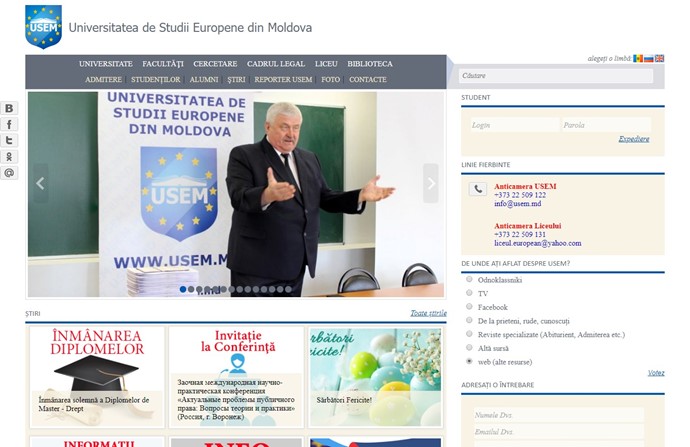This screenshot has width=690, height=447.
Task: Switch language using the Moldovan flag
Action: 638,59
